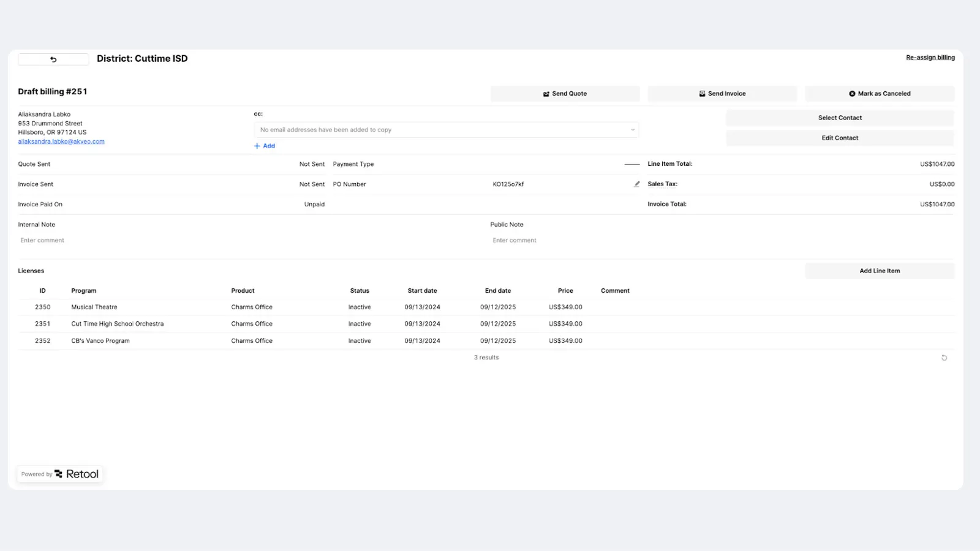Sort by the Program column header
This screenshot has height=551, width=980.
(84, 291)
